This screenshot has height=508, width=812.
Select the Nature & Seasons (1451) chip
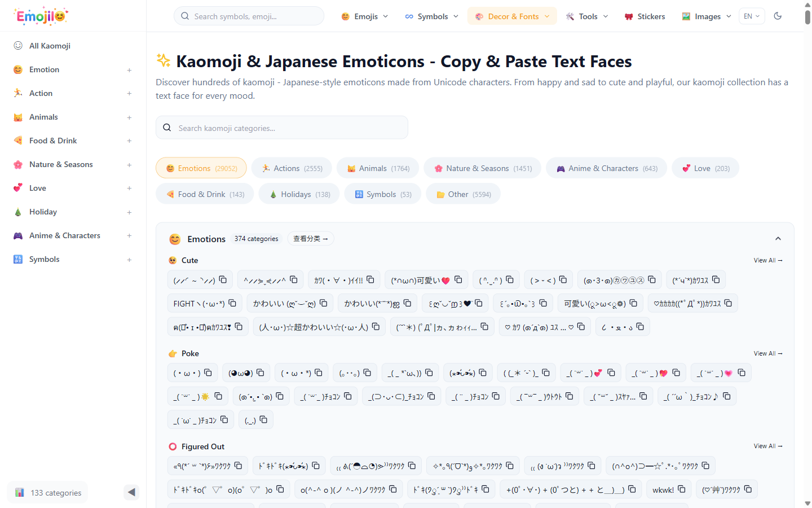pyautogui.click(x=483, y=168)
